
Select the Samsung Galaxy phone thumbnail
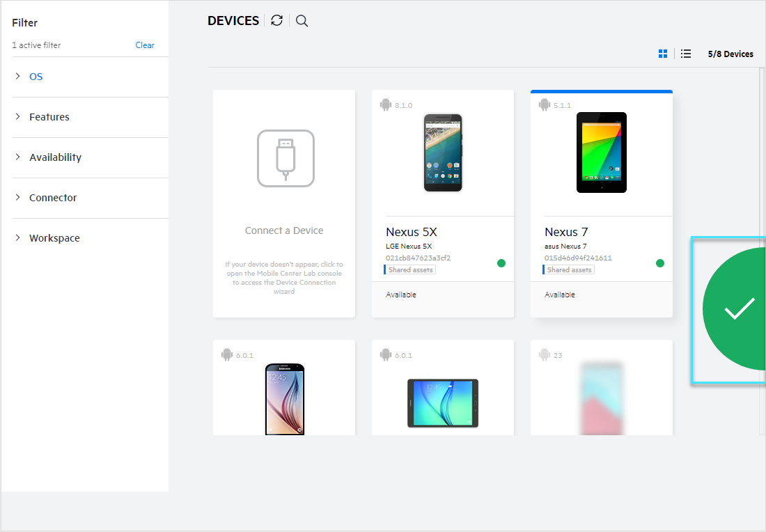click(x=285, y=399)
